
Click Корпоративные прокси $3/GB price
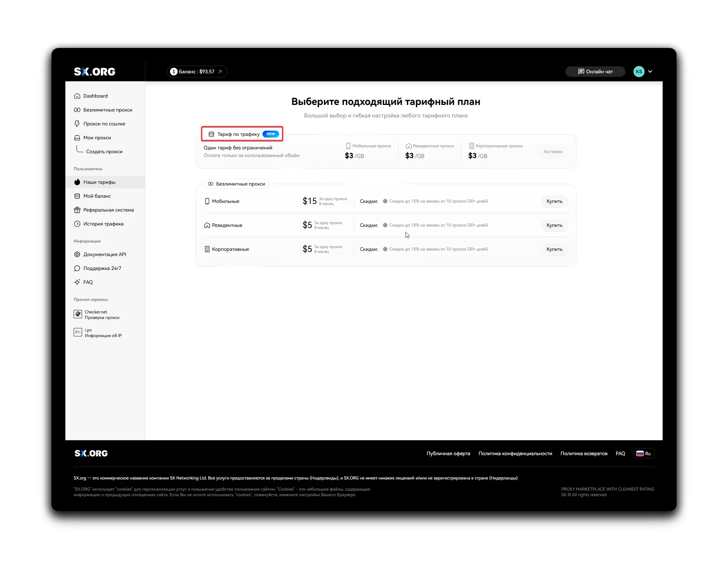pyautogui.click(x=478, y=156)
